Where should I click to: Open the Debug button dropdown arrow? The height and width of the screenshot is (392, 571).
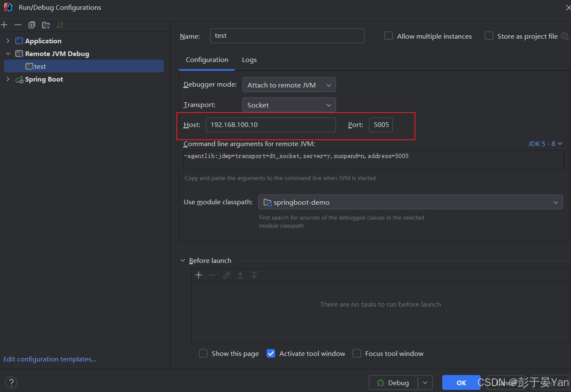(425, 383)
